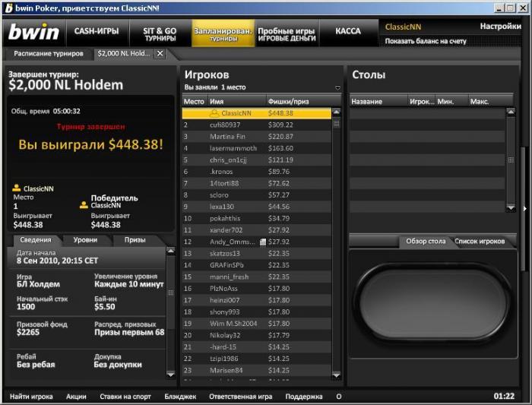Click down arrow of tables list scrollbar
Viewport: 532px width, 405px height.
click(x=511, y=207)
